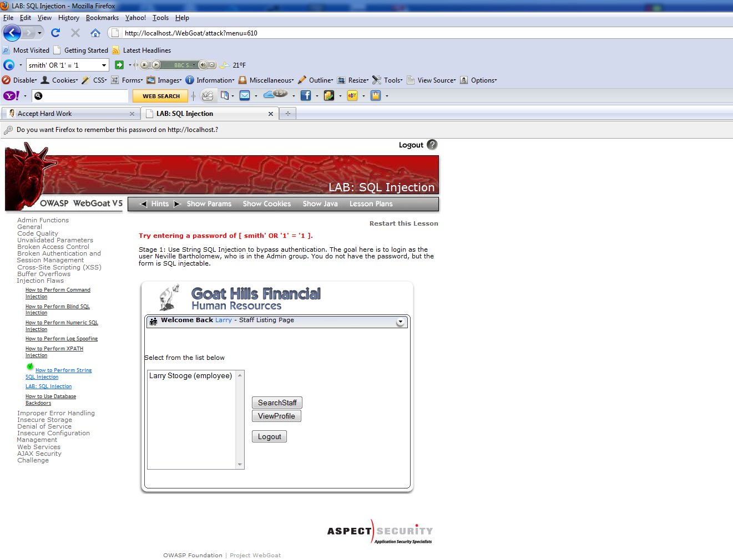Open the Help menu
Screen dimensions: 733x560
[182, 18]
